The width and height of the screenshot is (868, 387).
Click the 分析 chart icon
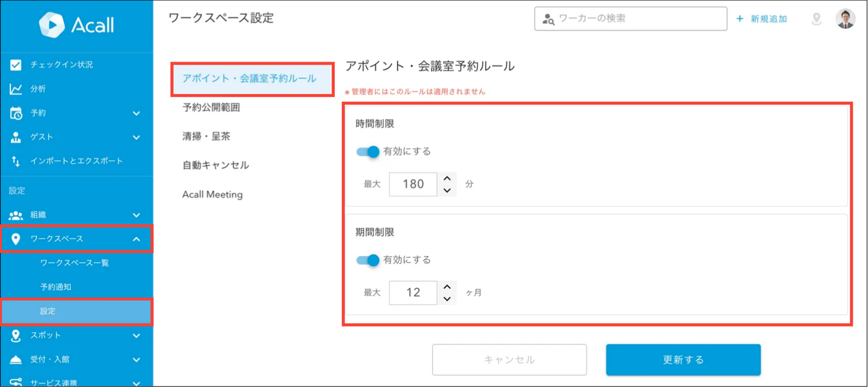[x=16, y=89]
